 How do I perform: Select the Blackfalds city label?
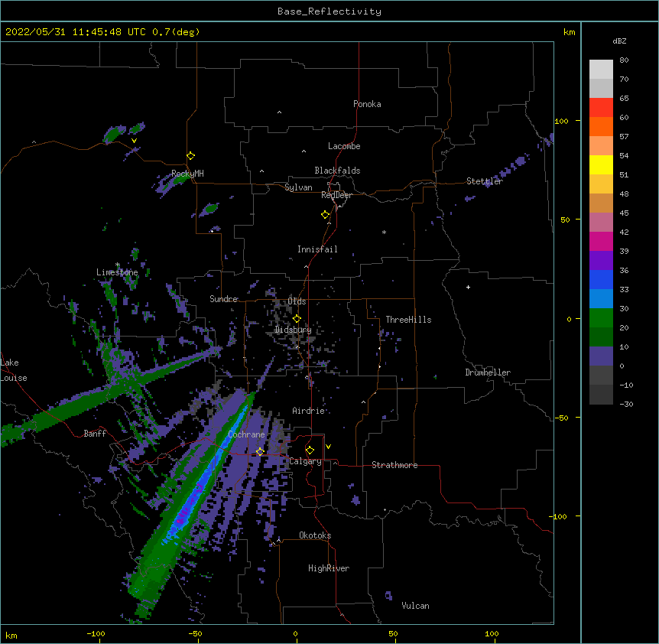pos(337,171)
